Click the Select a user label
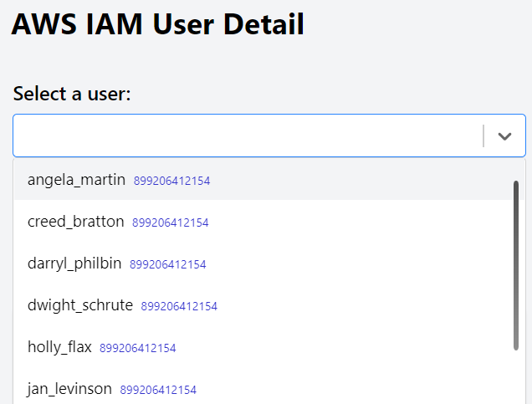Viewport: 532px width, 404px height. pyautogui.click(x=72, y=94)
